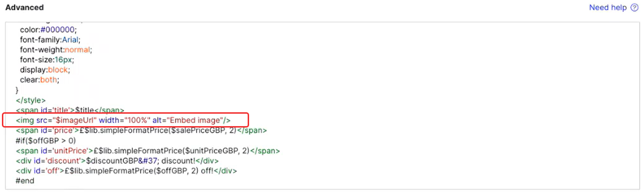Click the closing </style> tag line

(x=31, y=100)
